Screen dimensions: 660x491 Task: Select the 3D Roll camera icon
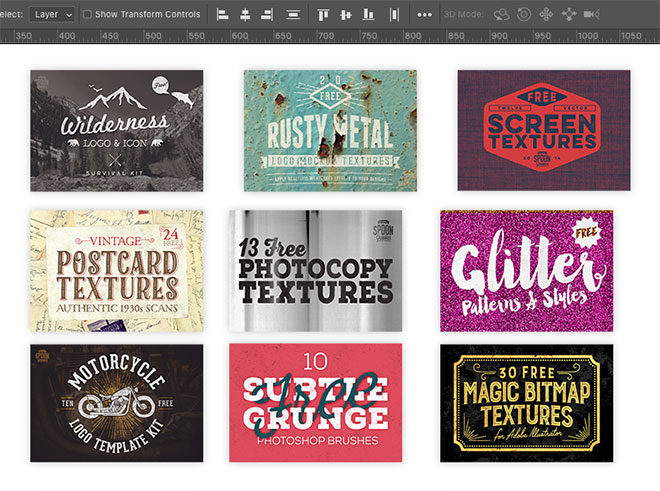pyautogui.click(x=522, y=14)
